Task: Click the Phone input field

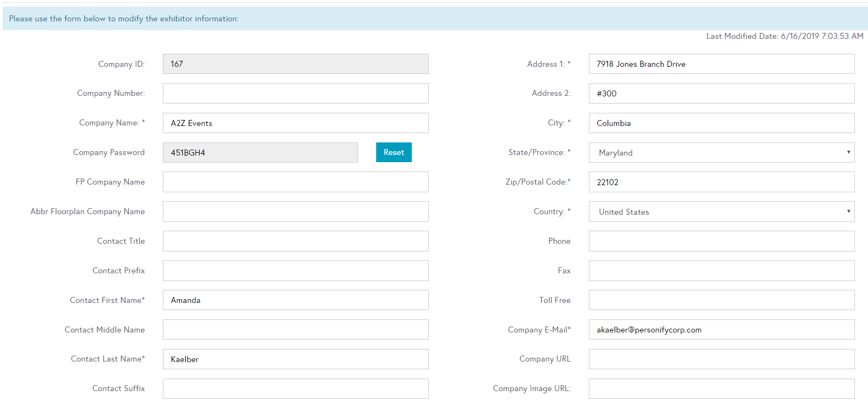Action: point(721,241)
